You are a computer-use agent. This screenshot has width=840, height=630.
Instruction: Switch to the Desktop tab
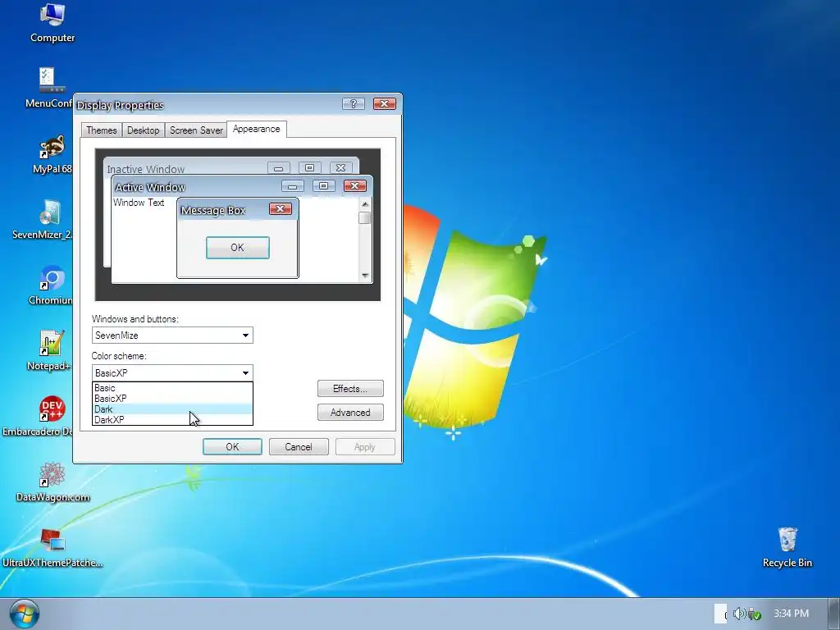(143, 130)
